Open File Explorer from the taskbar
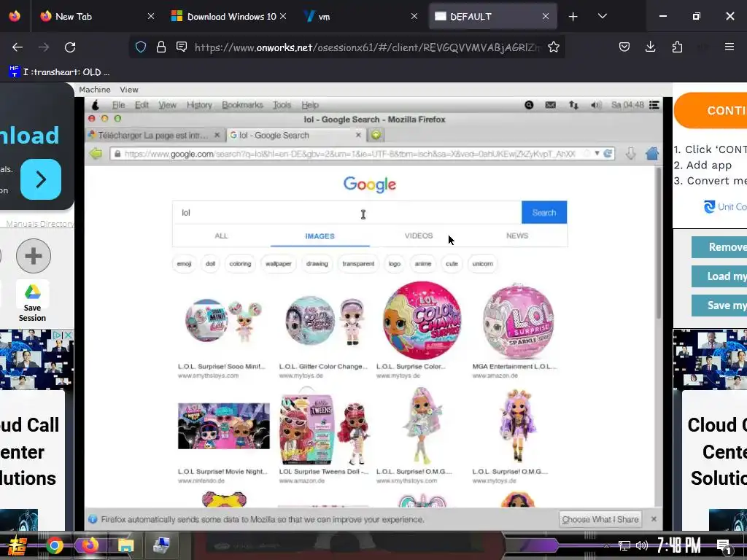Image resolution: width=747 pixels, height=560 pixels. point(125,545)
